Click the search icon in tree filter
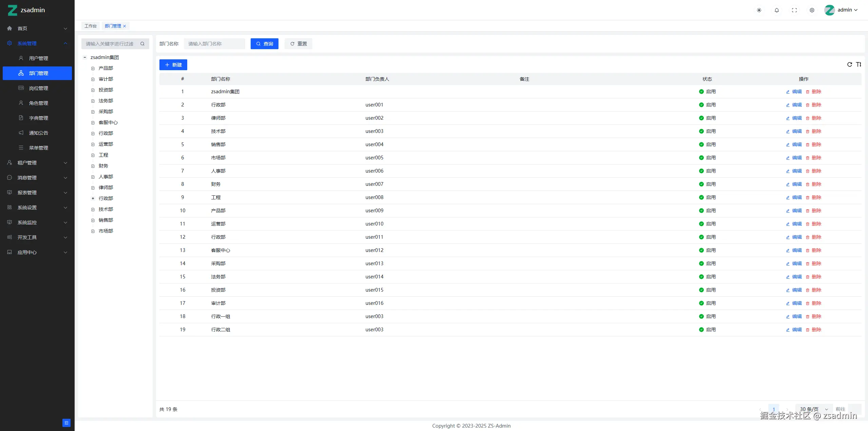The width and height of the screenshot is (868, 431). (x=142, y=44)
